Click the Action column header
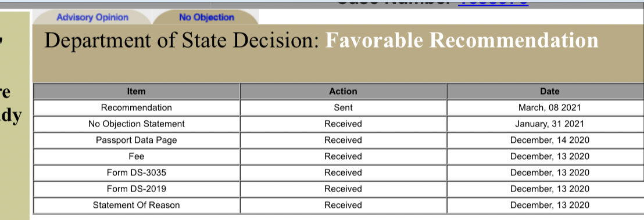This screenshot has width=644, height=220. coord(343,91)
